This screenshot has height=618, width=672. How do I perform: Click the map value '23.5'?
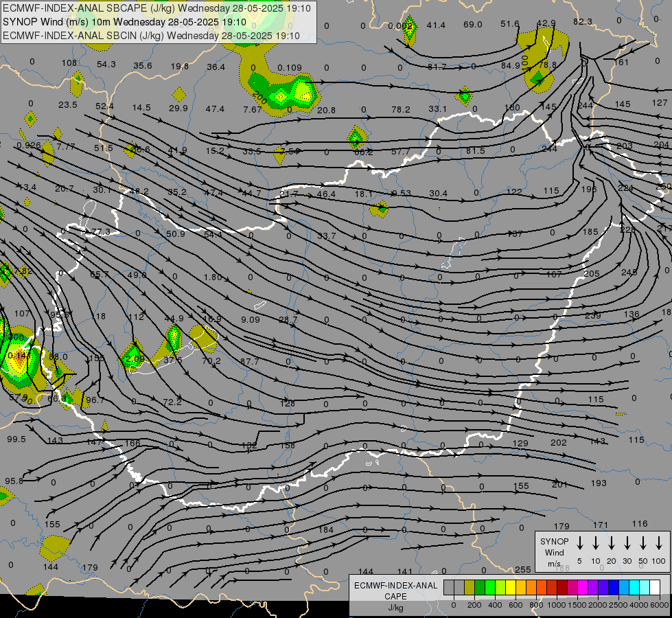click(x=68, y=104)
